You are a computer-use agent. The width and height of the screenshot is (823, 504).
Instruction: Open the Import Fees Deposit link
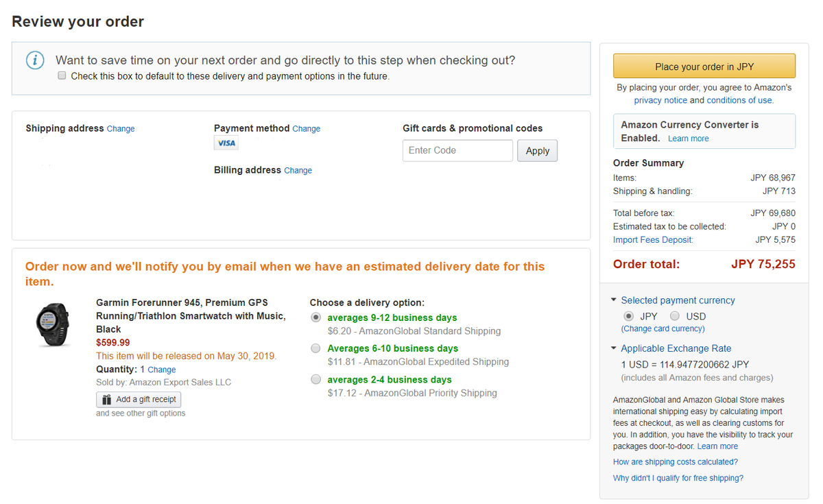tap(653, 240)
